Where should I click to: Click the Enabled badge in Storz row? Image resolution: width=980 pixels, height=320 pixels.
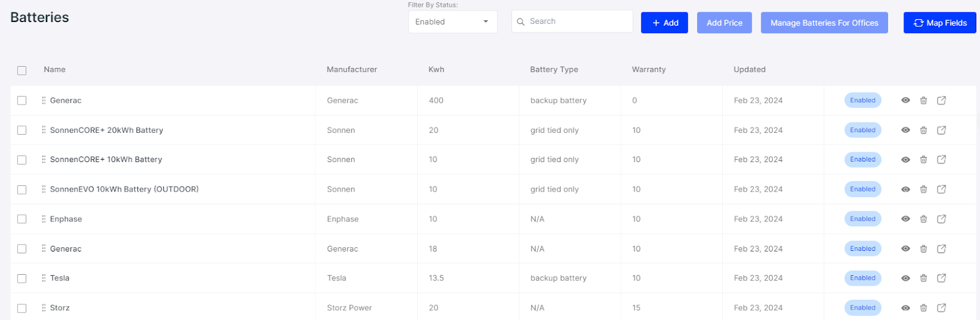coord(863,308)
